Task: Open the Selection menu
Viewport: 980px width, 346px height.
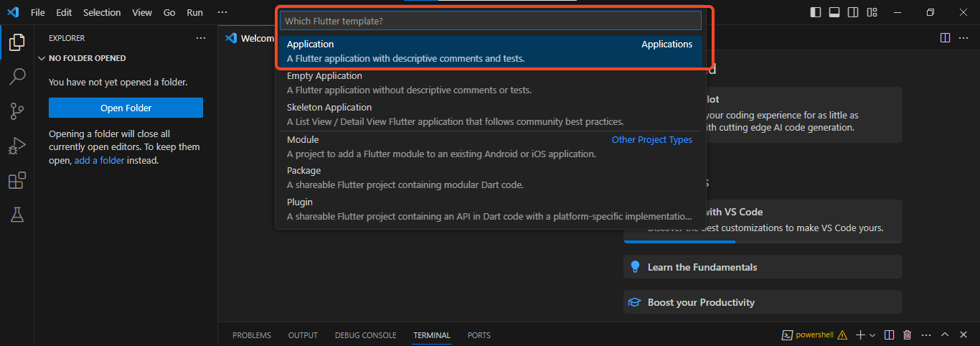Action: point(102,12)
